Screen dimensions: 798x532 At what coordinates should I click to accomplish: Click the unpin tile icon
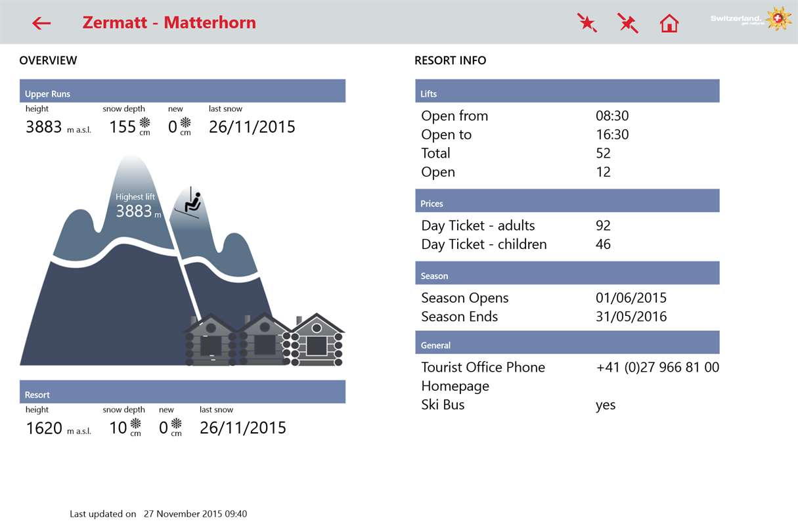pyautogui.click(x=628, y=23)
